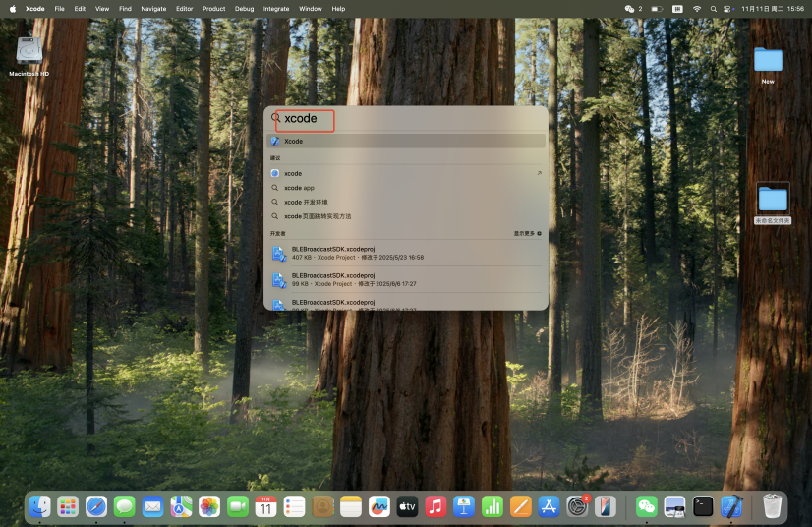
Task: Open Trash in the Dock
Action: click(772, 506)
